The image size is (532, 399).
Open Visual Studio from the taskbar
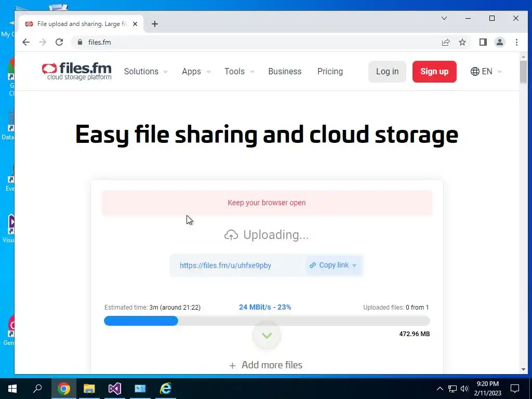[x=115, y=389]
